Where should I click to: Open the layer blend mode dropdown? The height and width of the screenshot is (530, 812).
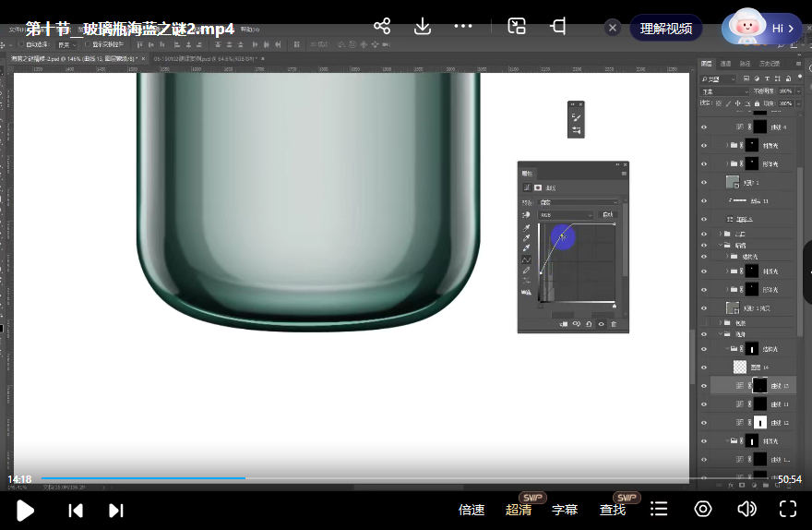pos(725,91)
